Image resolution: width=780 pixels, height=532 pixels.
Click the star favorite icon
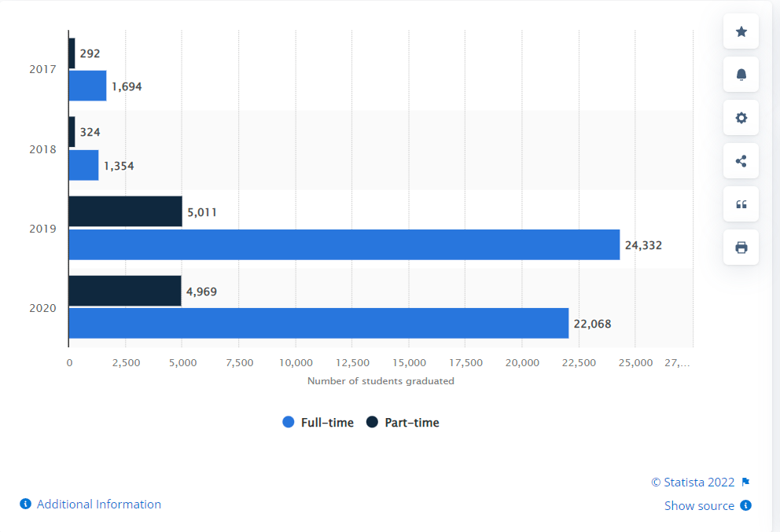(741, 31)
